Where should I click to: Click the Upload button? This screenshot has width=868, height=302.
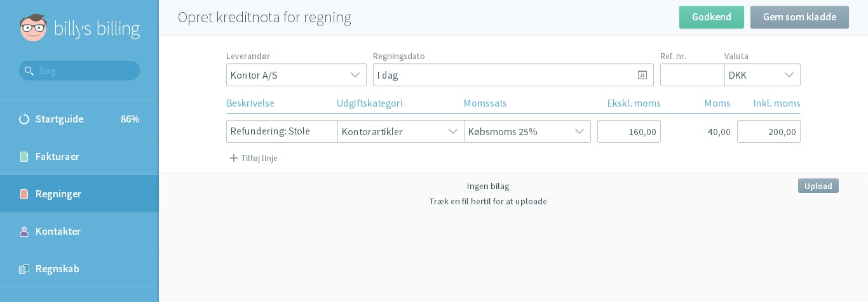(818, 186)
